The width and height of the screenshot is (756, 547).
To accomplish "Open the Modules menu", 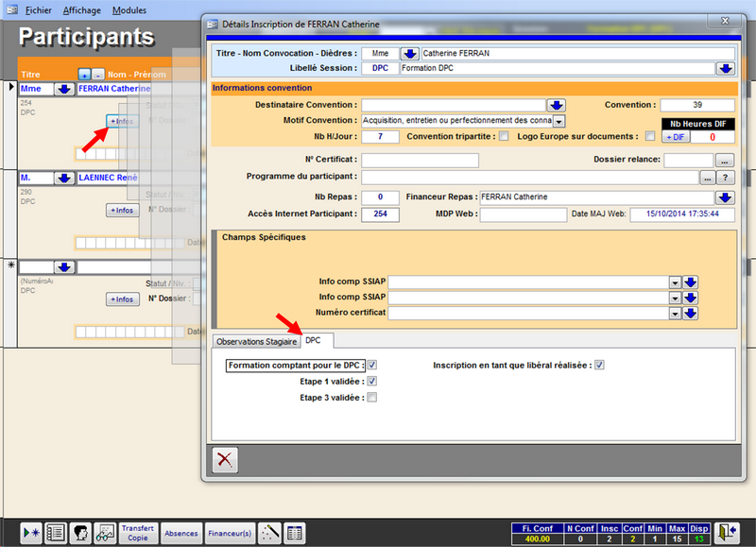I will pyautogui.click(x=129, y=10).
